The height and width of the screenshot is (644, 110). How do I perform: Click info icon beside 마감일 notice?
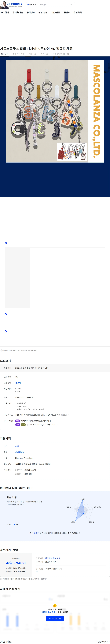(x=1, y=579)
